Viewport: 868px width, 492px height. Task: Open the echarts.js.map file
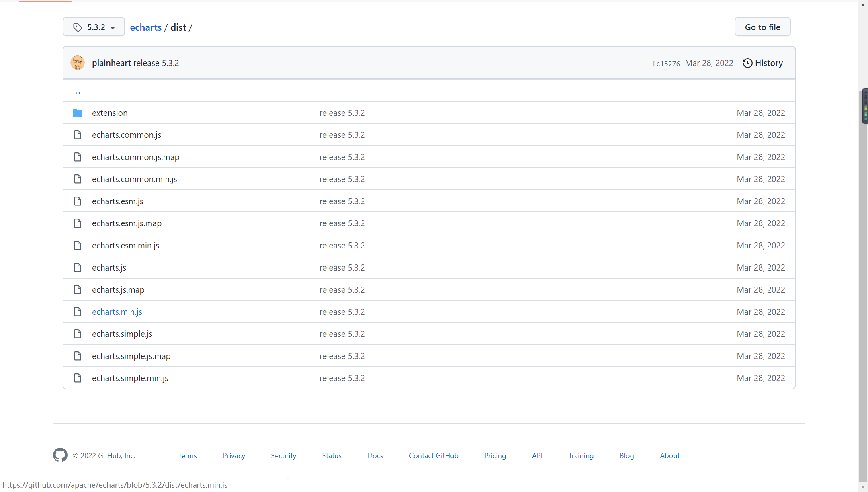coord(118,290)
